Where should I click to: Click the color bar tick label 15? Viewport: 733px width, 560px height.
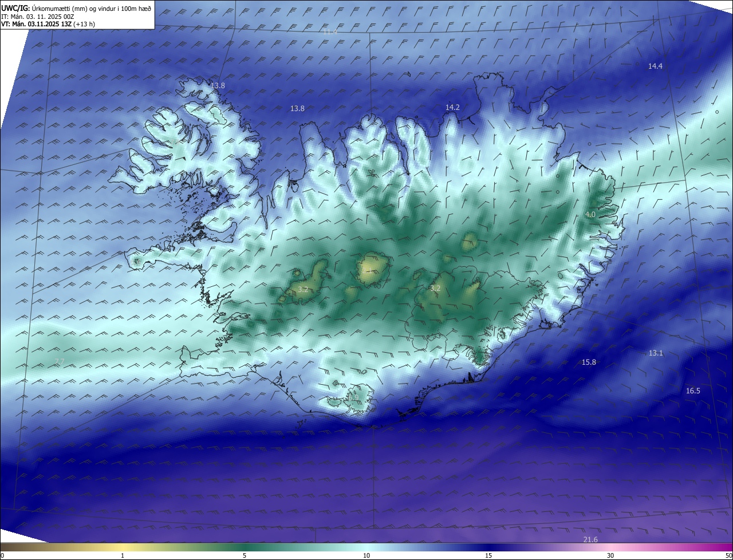pos(488,556)
